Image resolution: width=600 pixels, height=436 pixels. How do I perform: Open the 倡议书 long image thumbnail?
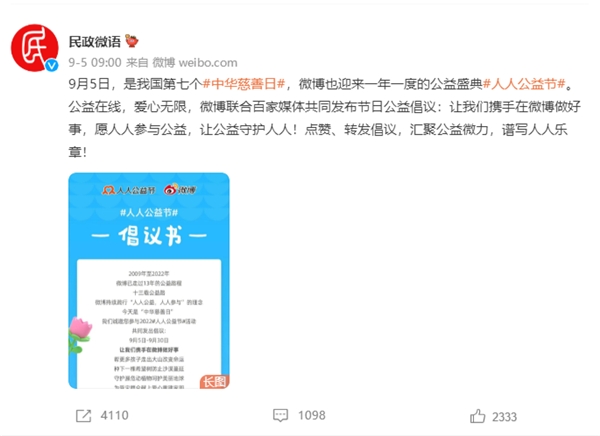[x=149, y=281]
